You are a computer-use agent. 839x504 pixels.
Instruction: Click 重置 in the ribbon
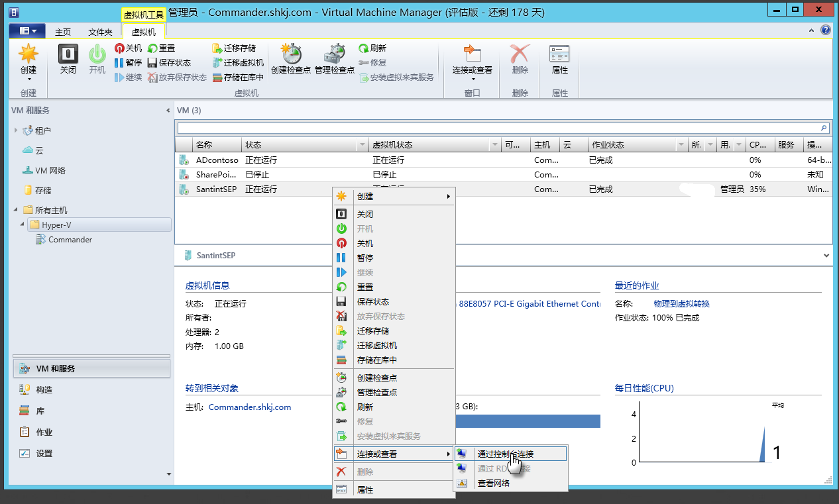pos(161,48)
